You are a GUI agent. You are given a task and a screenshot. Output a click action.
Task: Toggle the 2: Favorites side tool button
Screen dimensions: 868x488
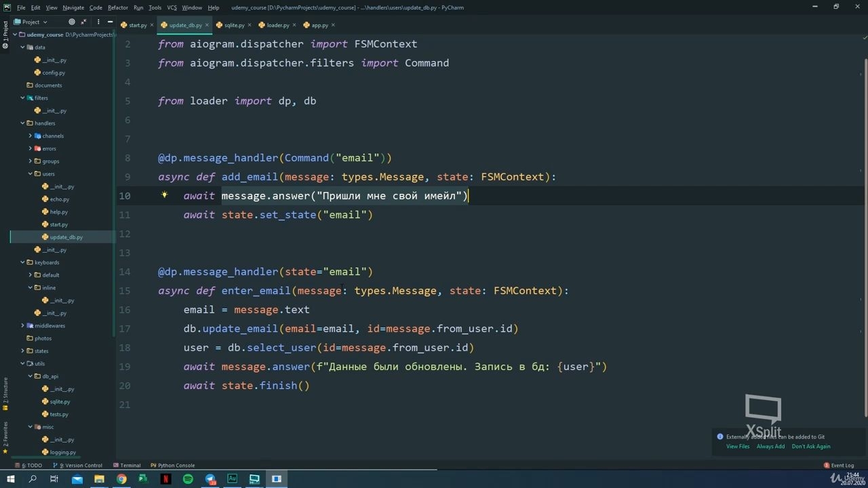coord(5,439)
